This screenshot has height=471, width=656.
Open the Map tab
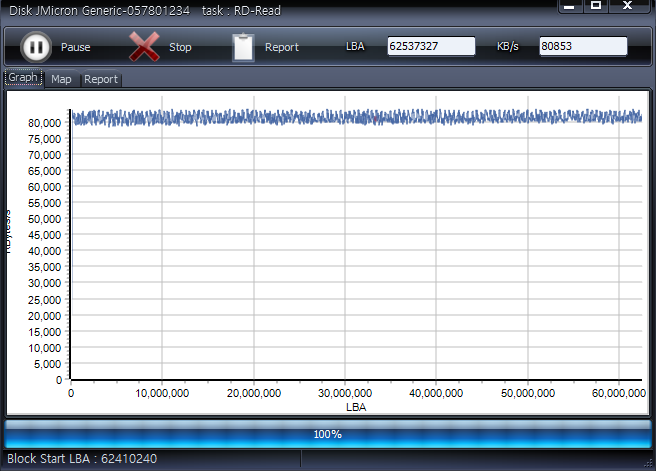61,79
